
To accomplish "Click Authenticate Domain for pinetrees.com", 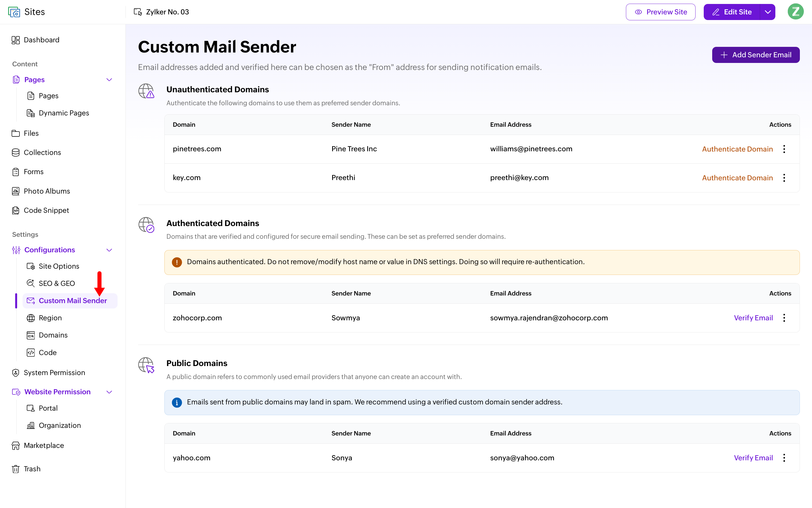I will pos(737,149).
